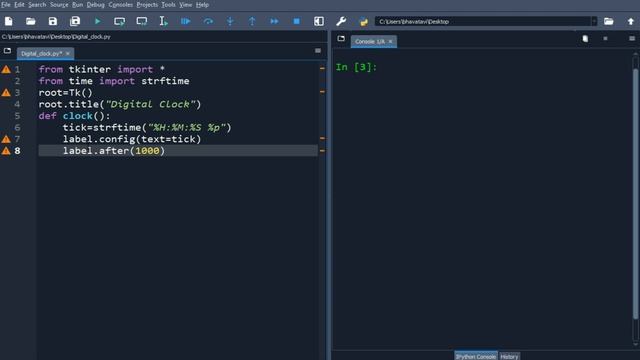Step out and return in debugger
Image resolution: width=640 pixels, height=360 pixels.
[252, 21]
